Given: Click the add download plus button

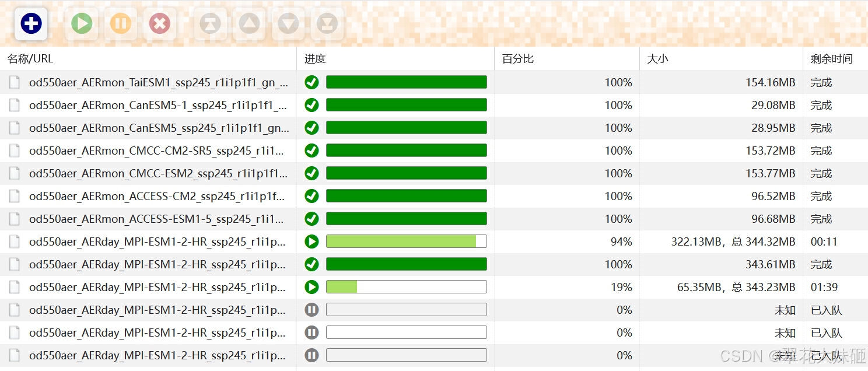Looking at the screenshot, I should tap(31, 24).
